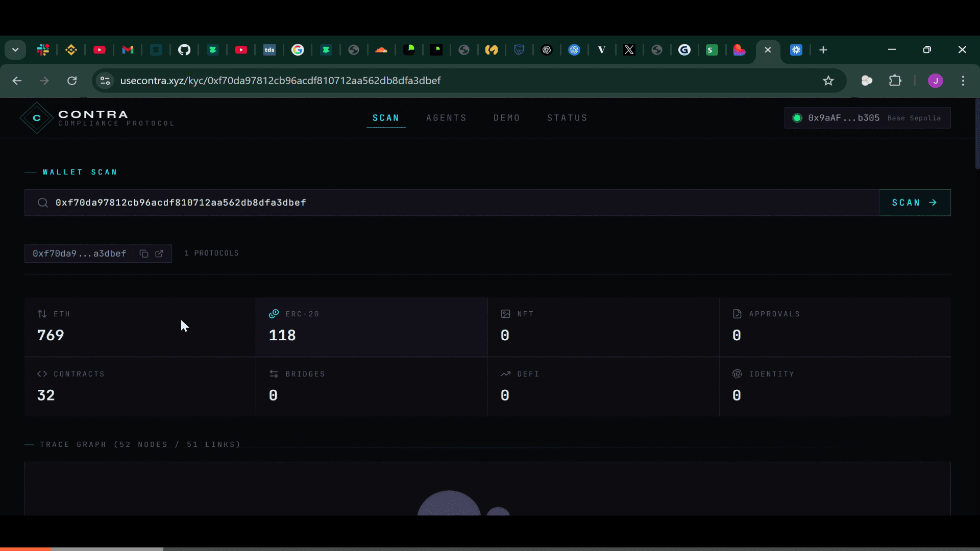The height and width of the screenshot is (551, 980).
Task: Select the ERC-20 118 stat card
Action: point(372,327)
